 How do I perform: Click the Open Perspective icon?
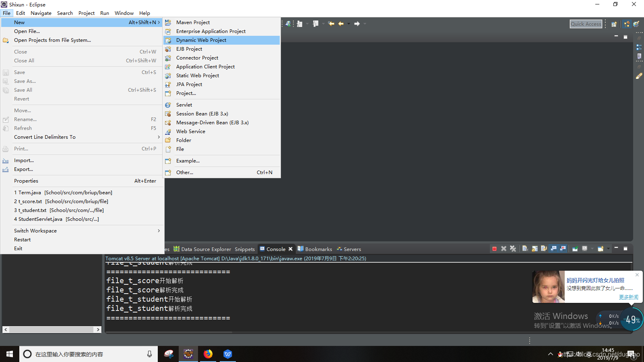point(614,24)
